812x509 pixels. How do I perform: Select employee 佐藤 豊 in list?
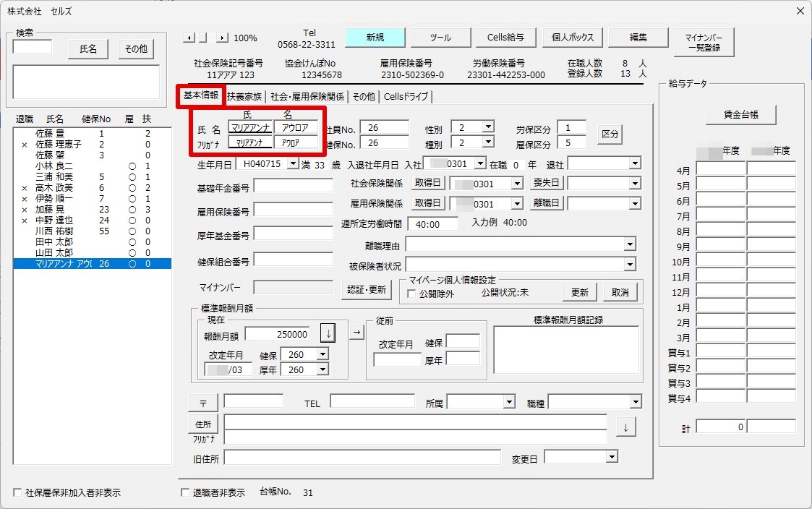coord(92,134)
